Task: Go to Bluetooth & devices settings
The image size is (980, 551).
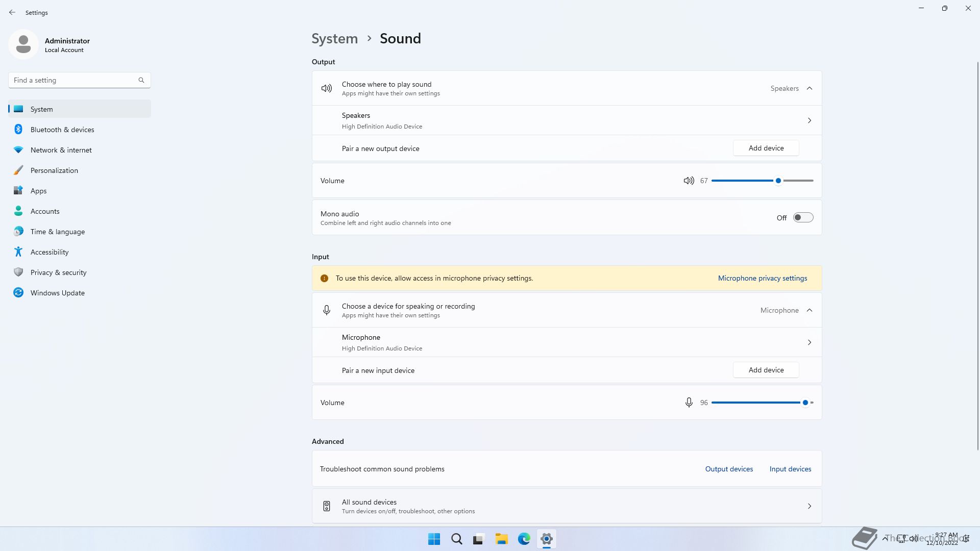Action: point(62,130)
